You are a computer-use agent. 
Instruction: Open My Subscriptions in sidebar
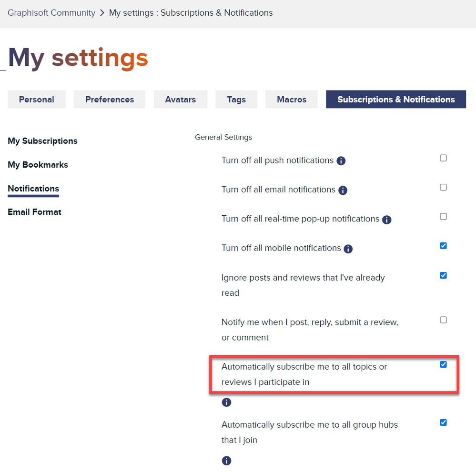click(x=42, y=141)
